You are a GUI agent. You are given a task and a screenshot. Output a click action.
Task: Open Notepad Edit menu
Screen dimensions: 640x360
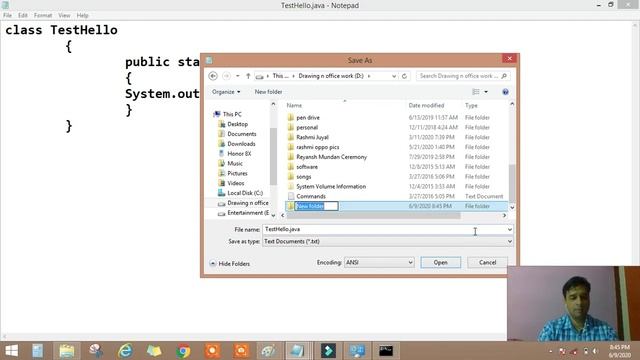point(23,16)
